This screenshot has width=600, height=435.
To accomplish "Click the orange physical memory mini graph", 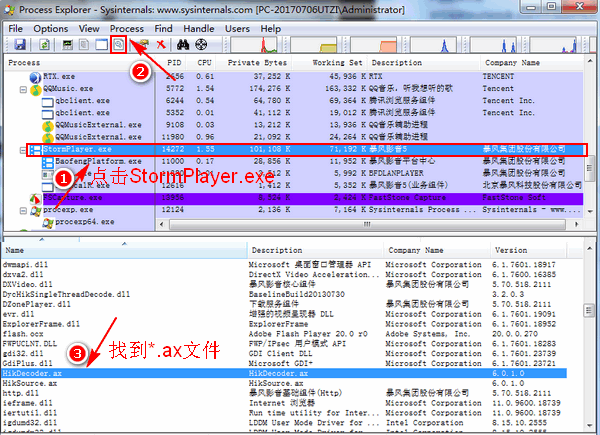I will coord(374,45).
